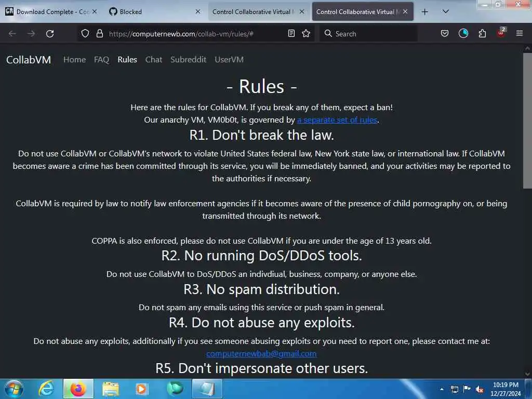This screenshot has height=399, width=532.
Task: Open the Firefox hamburger application menu
Action: click(x=519, y=33)
